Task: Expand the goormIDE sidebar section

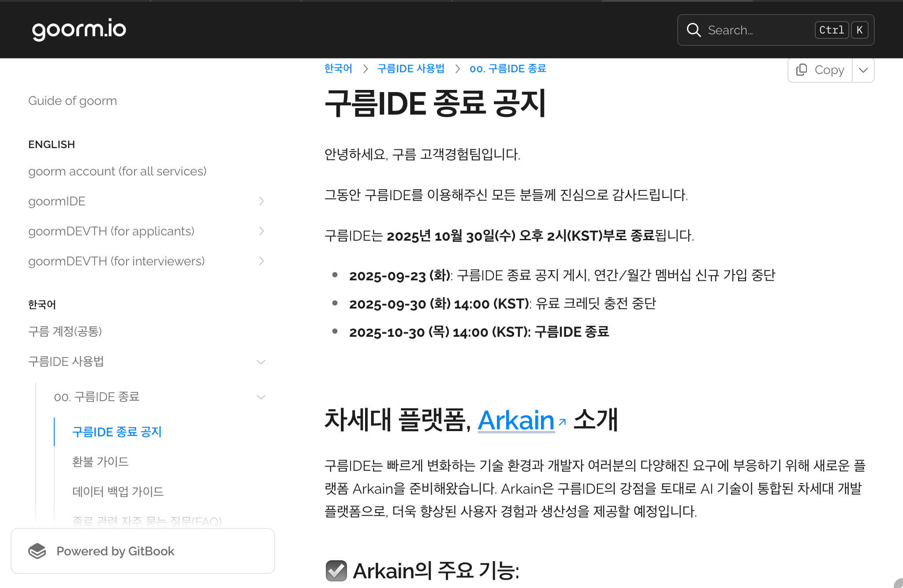Action: point(261,201)
